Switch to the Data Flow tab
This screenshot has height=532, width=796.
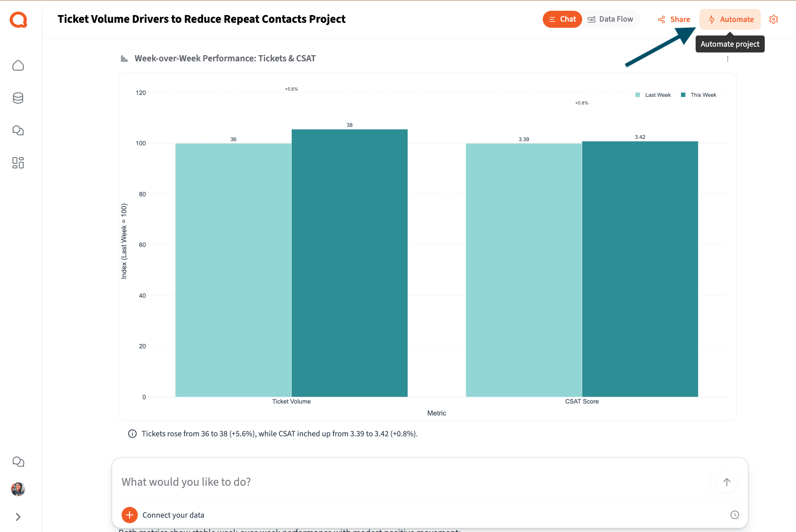pyautogui.click(x=611, y=19)
